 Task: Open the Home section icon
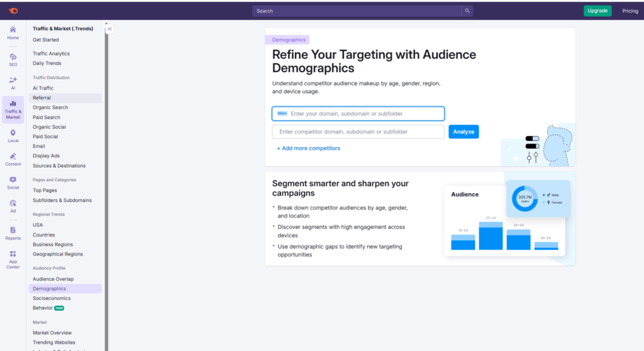point(13,33)
